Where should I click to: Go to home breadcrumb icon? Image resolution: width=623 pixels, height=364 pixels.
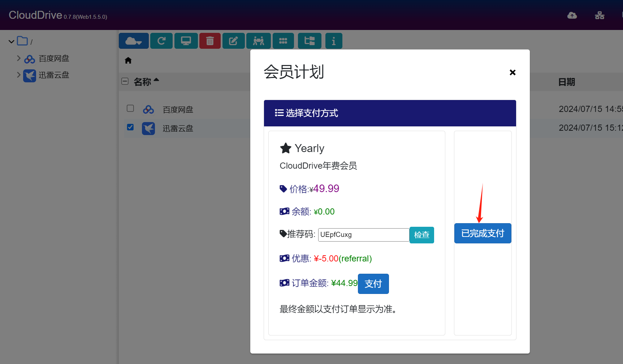click(128, 60)
